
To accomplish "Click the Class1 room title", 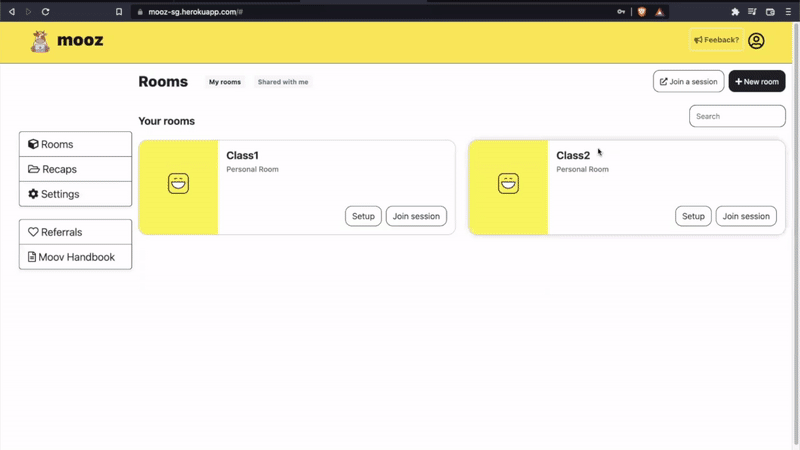I will (x=242, y=155).
